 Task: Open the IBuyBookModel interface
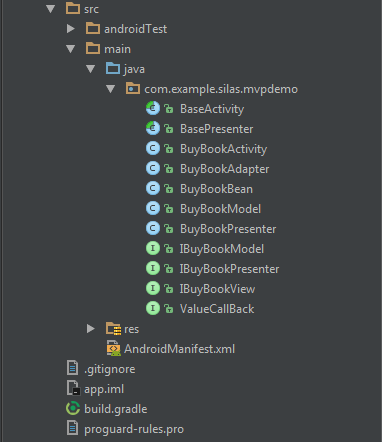222,249
